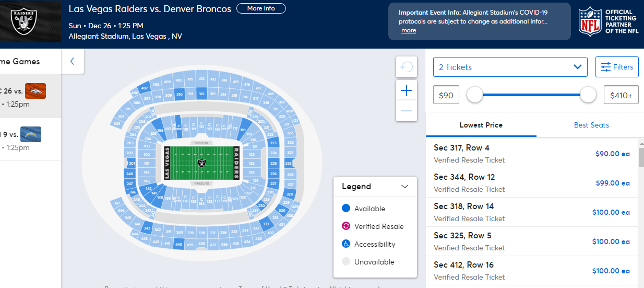Open the Filters panel
Screen dimensions: 644x288
point(617,67)
